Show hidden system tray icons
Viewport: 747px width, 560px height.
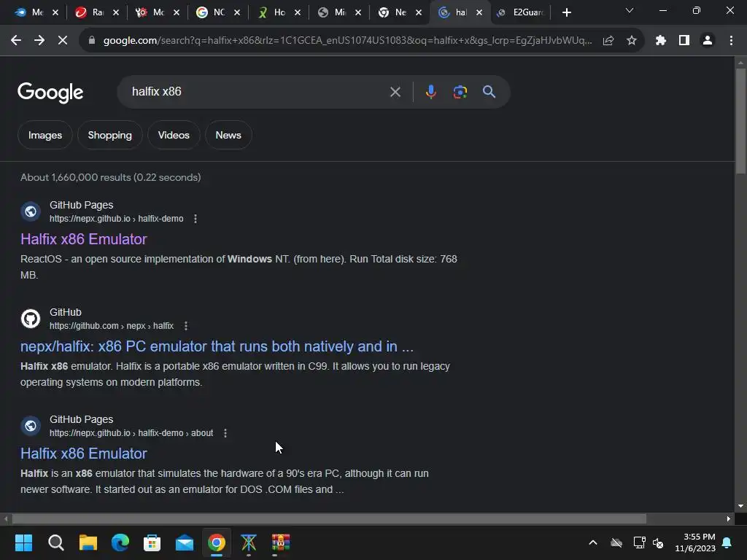coord(593,542)
